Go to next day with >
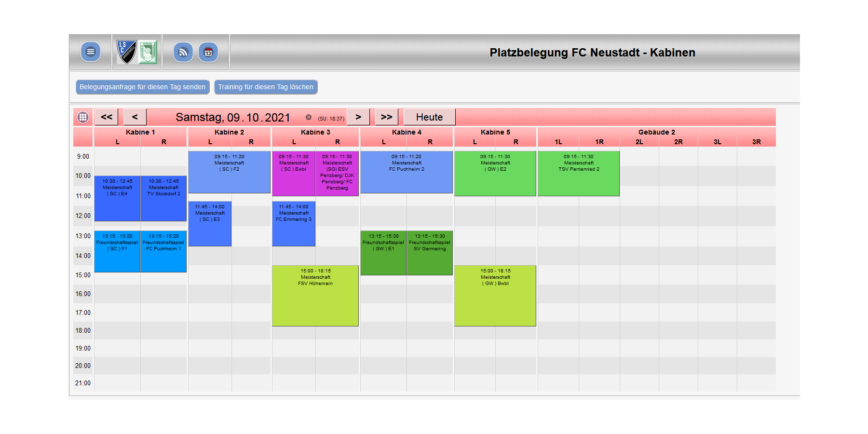The width and height of the screenshot is (868, 434). point(358,117)
